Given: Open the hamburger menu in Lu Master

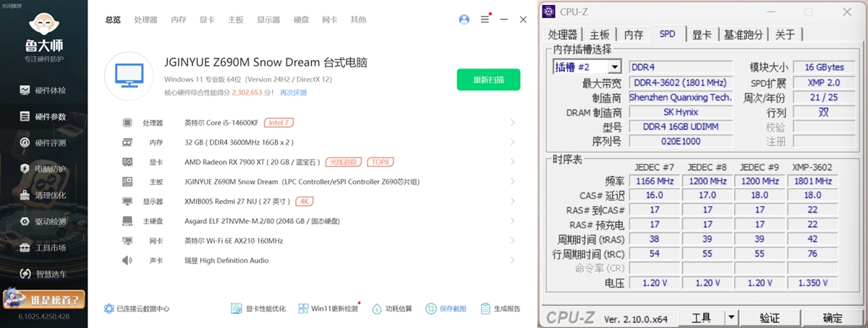Looking at the screenshot, I should tap(485, 20).
